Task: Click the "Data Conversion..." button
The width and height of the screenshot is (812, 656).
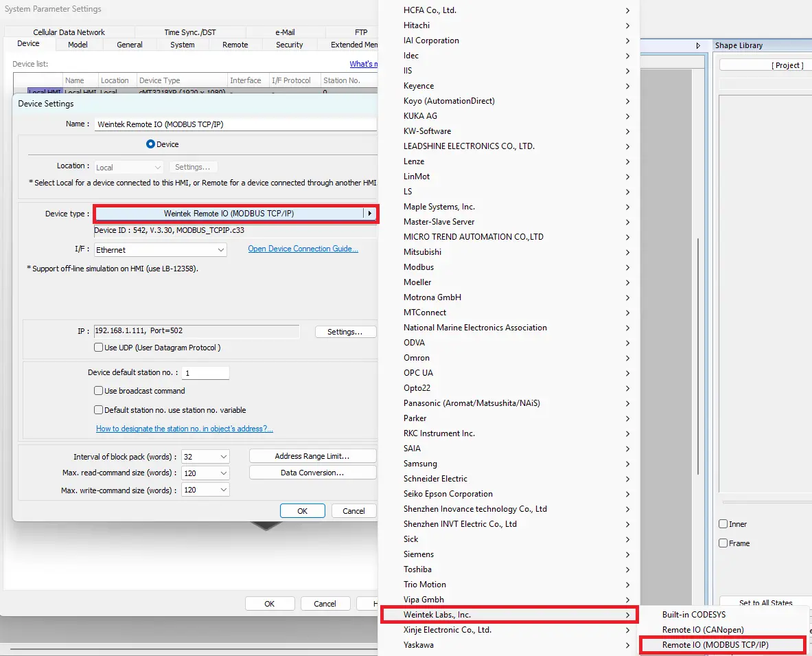Action: [312, 472]
